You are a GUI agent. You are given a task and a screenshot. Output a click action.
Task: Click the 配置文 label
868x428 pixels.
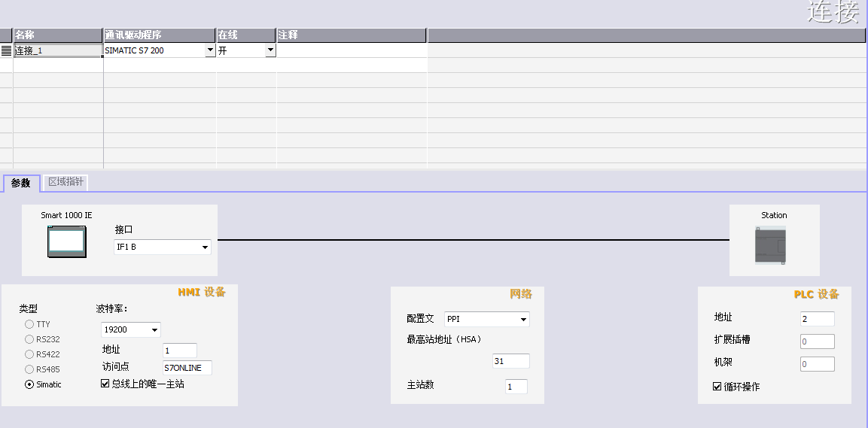(x=420, y=319)
